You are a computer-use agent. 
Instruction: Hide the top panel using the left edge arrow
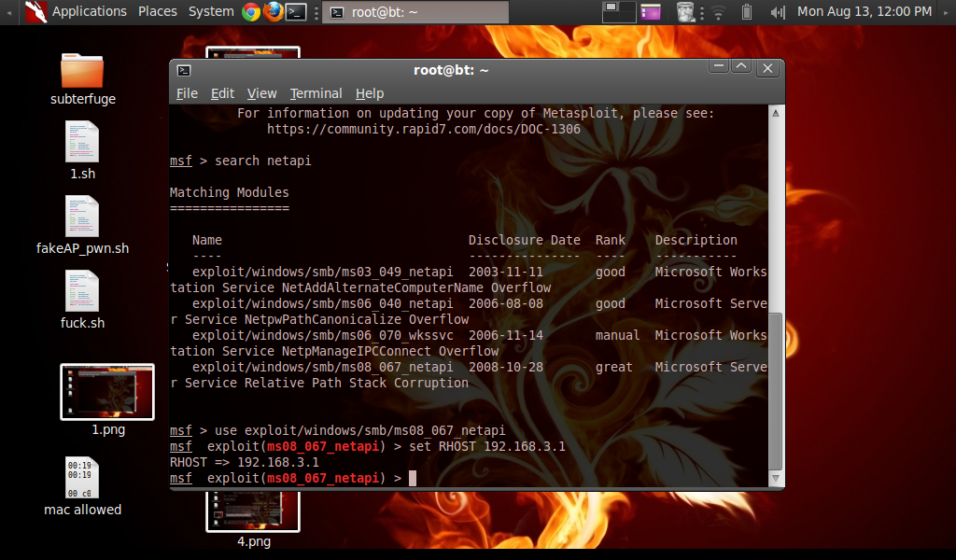[x=8, y=12]
